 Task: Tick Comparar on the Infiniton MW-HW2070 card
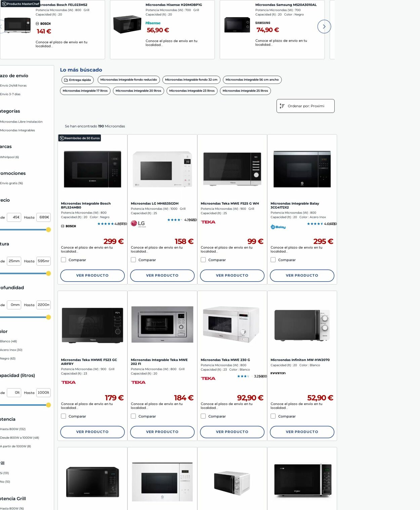point(273,416)
